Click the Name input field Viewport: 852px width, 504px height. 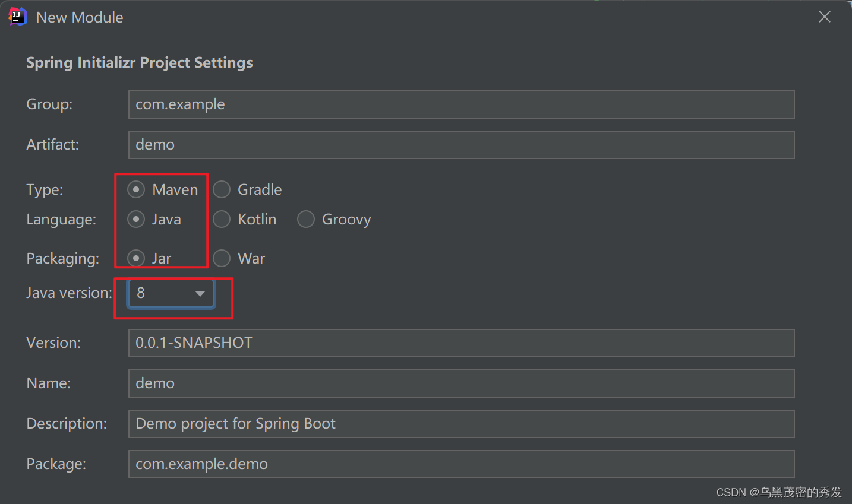[x=461, y=383]
